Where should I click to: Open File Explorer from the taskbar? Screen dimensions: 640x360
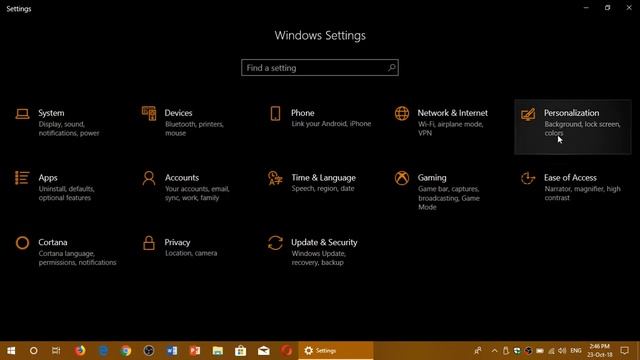click(x=218, y=351)
